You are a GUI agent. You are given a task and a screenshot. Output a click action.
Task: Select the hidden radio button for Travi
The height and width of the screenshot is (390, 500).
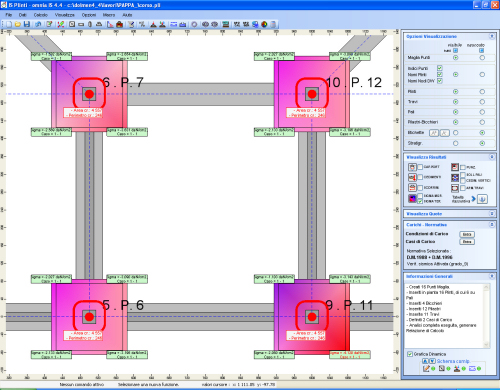482,102
